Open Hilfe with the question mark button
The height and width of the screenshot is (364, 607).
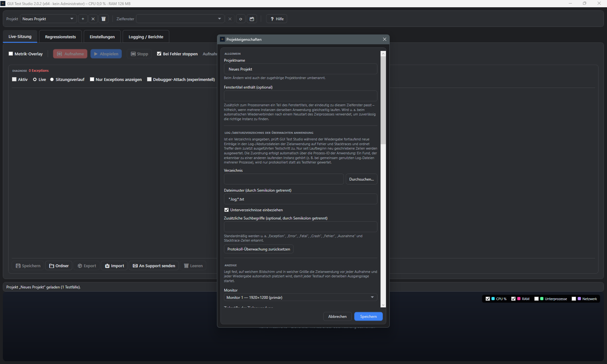277,19
